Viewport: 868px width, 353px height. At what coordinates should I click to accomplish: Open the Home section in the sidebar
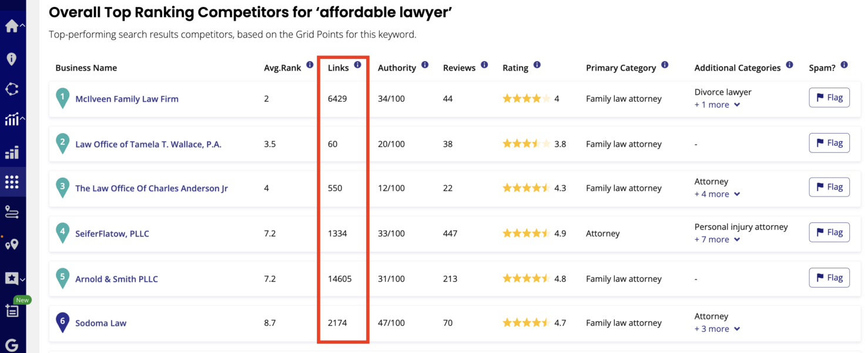(12, 26)
